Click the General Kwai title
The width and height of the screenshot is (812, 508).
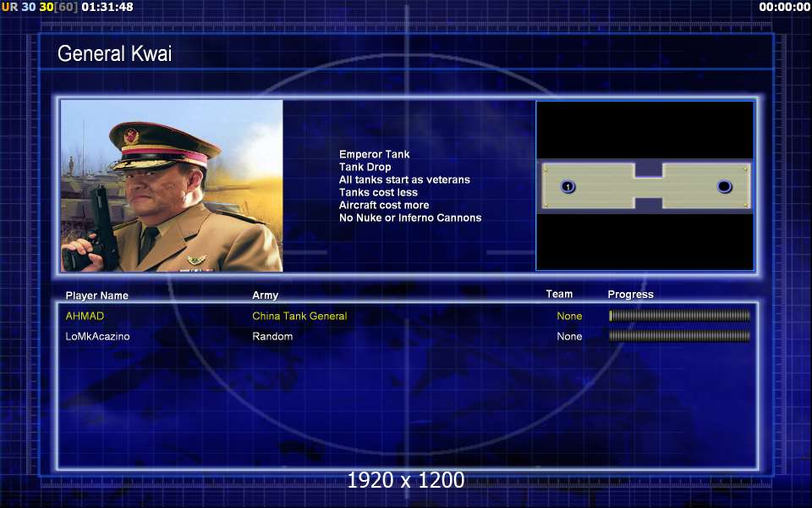[x=114, y=53]
